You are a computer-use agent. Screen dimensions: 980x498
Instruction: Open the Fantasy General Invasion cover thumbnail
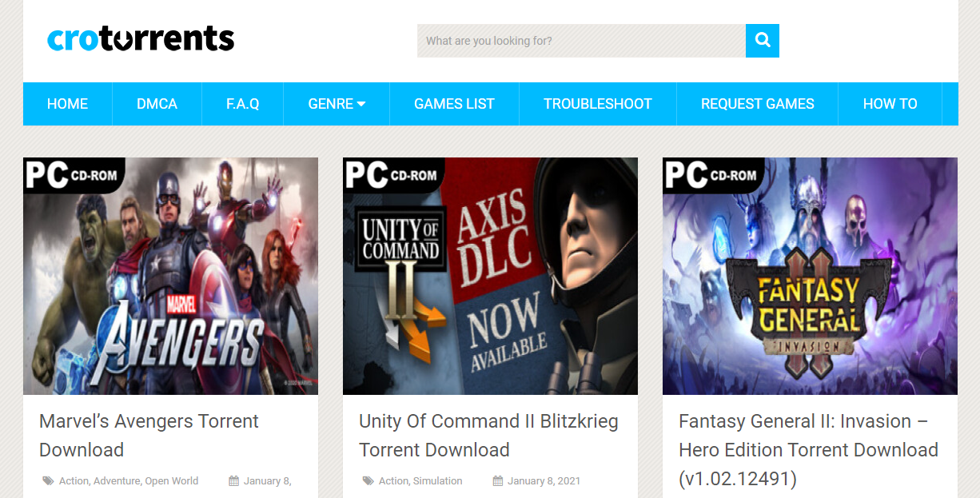click(810, 276)
